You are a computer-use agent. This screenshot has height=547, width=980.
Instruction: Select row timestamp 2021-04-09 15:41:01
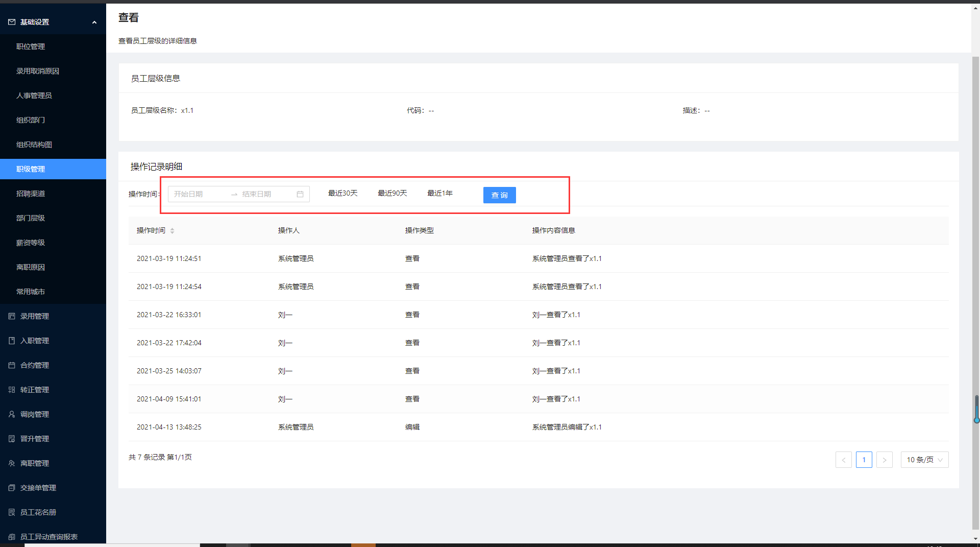pos(169,399)
